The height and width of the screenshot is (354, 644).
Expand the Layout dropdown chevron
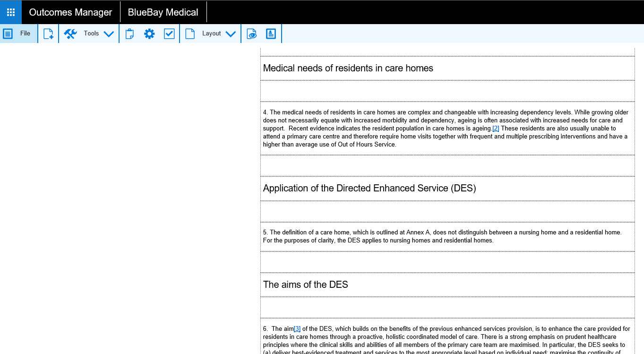tap(231, 34)
